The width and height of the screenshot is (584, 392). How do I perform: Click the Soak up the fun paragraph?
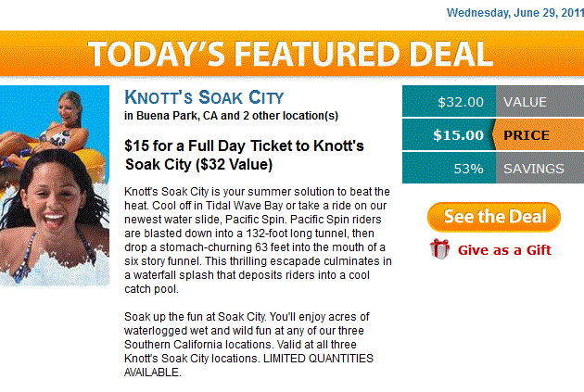pyautogui.click(x=248, y=345)
